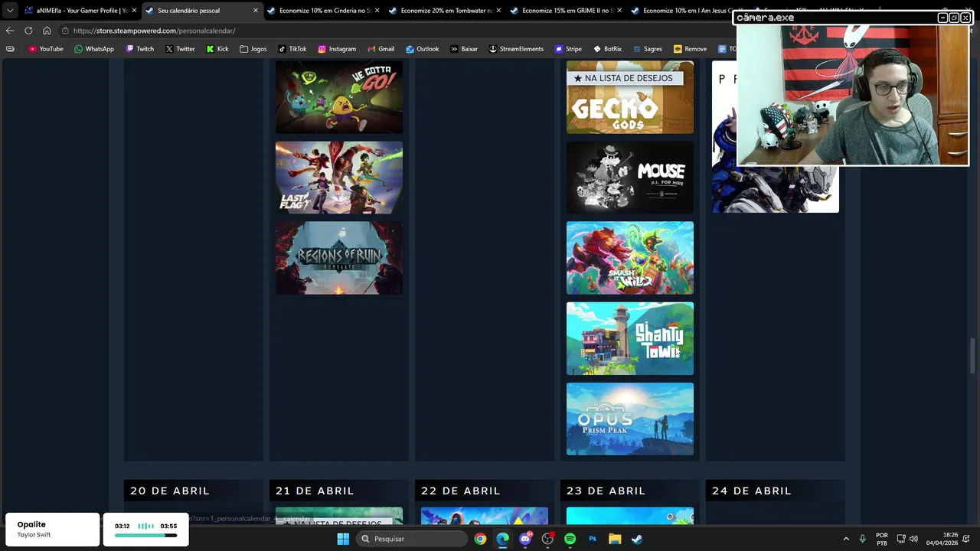Open the OPUS Prism Peak game card
This screenshot has height=551, width=980.
pyautogui.click(x=630, y=419)
